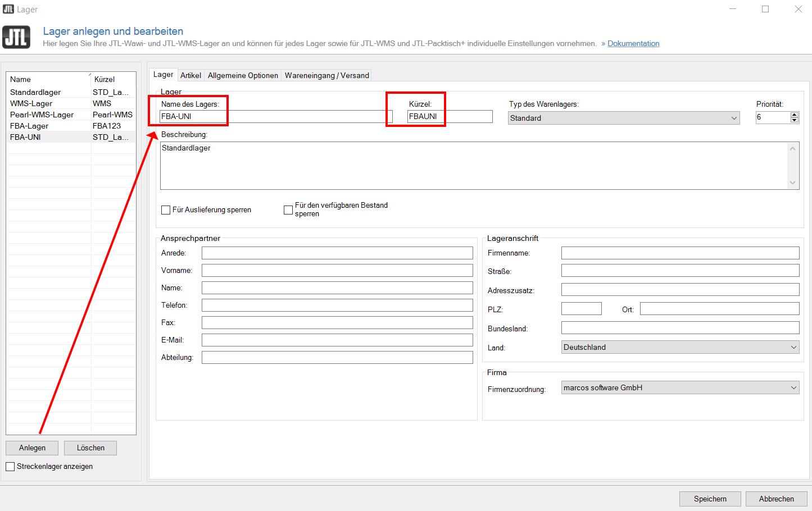
Task: Maximize the Lager window
Action: click(765, 9)
